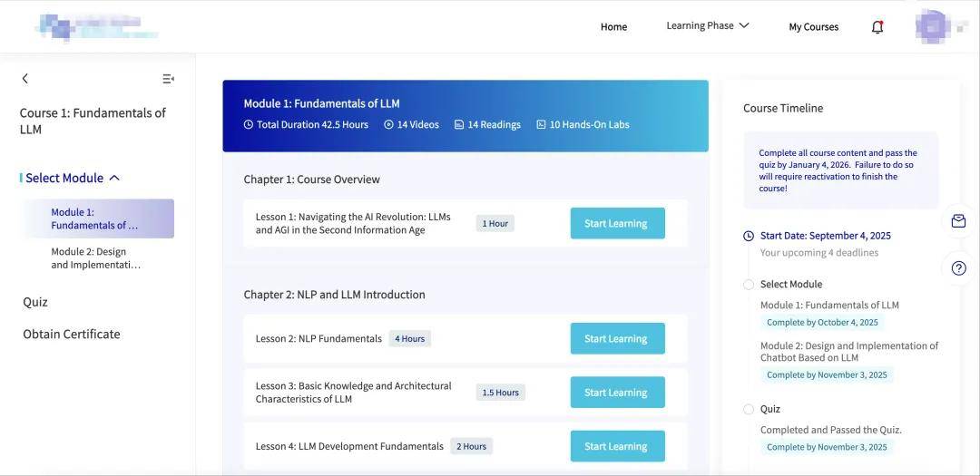Screen dimensions: 980x476
Task: Click the back arrow in sidebar
Action: (25, 79)
